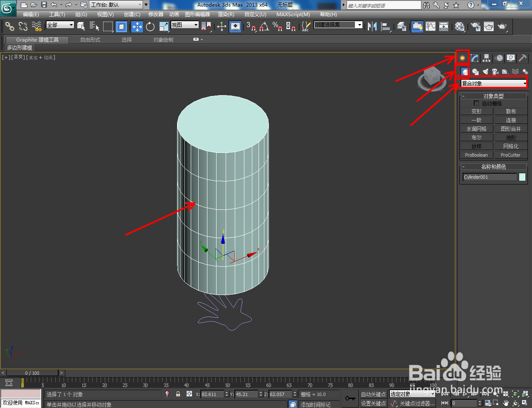The width and height of the screenshot is (532, 408).
Task: Open the 创建选择集 named selection dropdown
Action: [x=338, y=25]
